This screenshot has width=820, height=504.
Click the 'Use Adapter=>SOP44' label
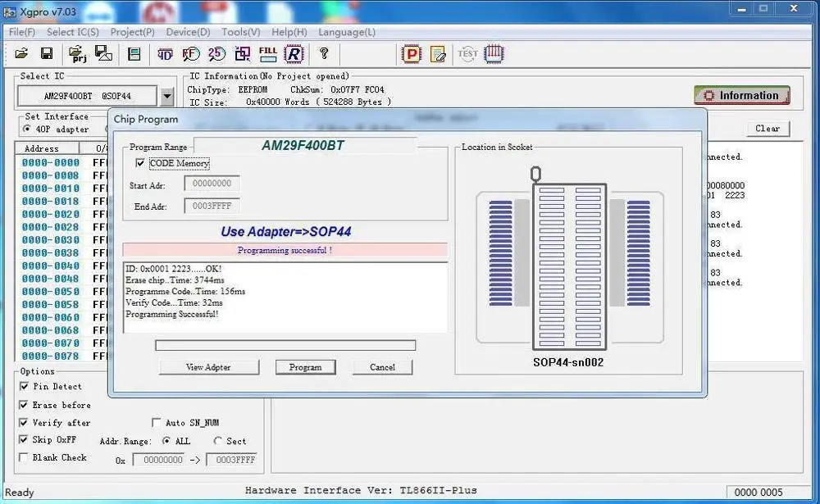pyautogui.click(x=285, y=232)
